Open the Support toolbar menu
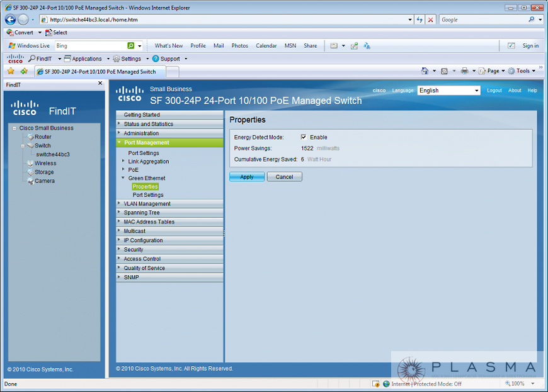 [x=170, y=59]
